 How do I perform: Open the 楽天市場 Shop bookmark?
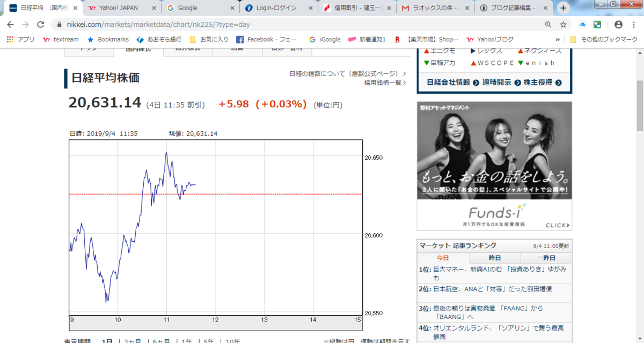(427, 39)
